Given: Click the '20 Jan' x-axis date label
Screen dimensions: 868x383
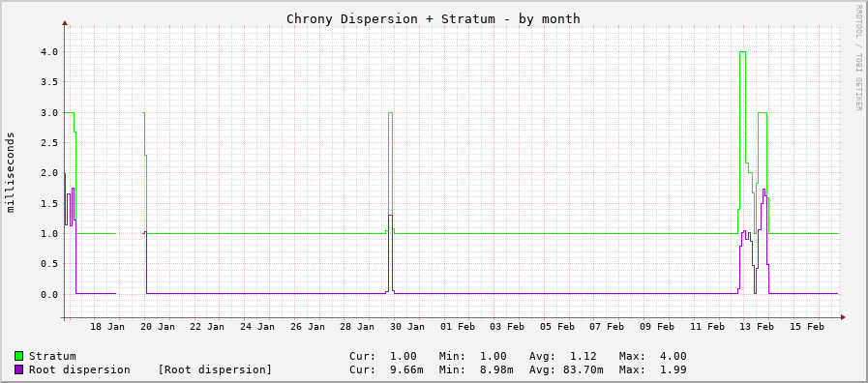Looking at the screenshot, I should 157,327.
